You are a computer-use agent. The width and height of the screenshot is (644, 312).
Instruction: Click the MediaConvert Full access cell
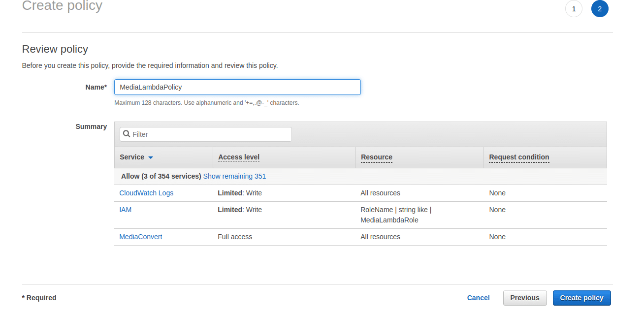(235, 237)
